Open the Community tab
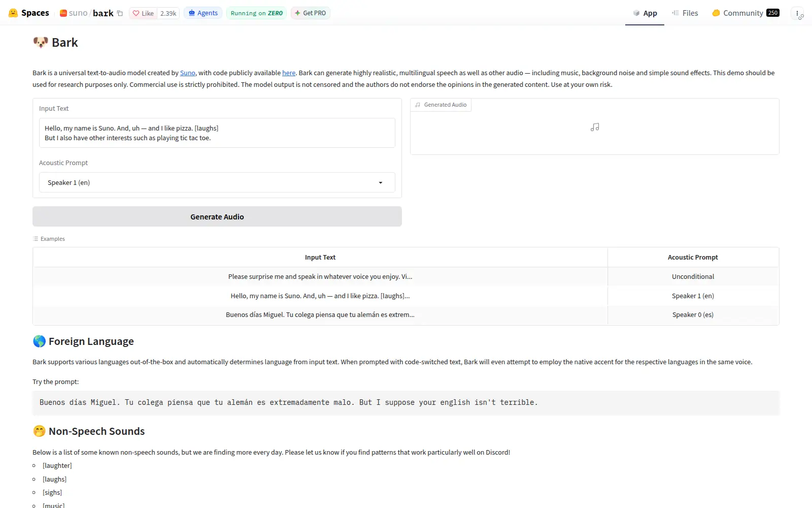This screenshot has width=812, height=508. pyautogui.click(x=745, y=13)
